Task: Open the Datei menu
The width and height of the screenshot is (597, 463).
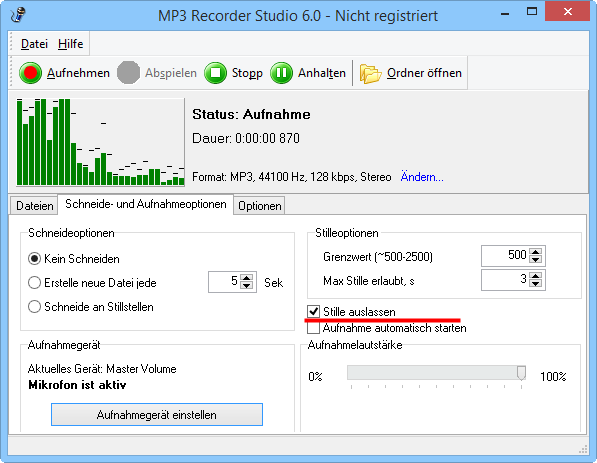Action: (34, 44)
